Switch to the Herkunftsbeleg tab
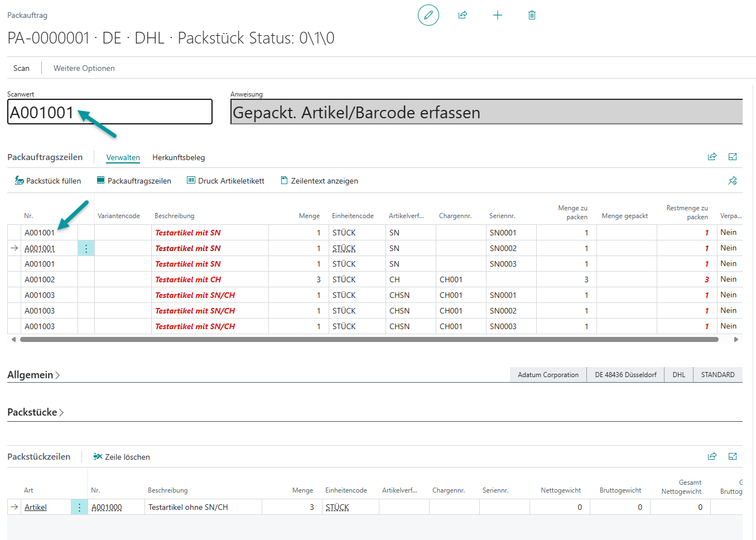Screen dimensions: 756x540 [x=179, y=157]
